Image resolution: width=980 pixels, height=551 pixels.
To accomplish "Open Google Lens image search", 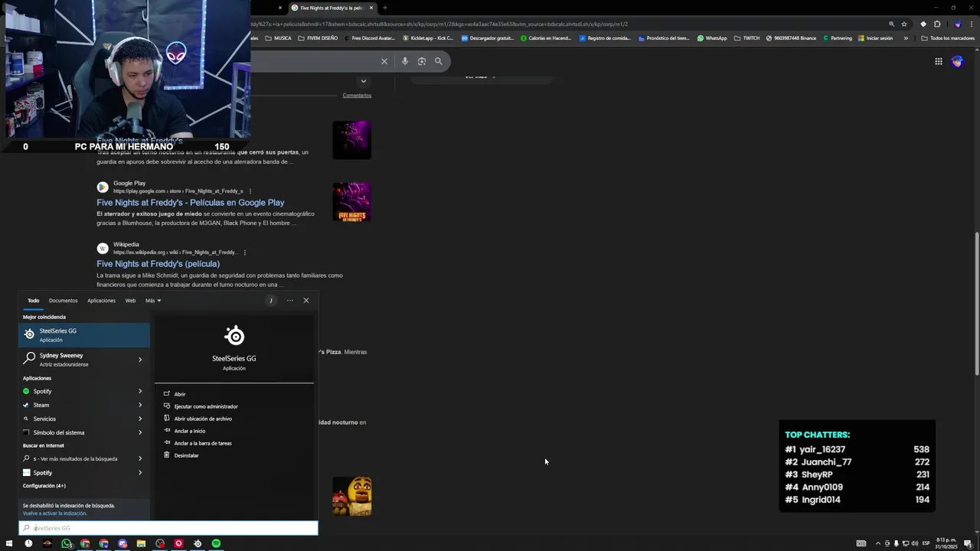I will (422, 61).
